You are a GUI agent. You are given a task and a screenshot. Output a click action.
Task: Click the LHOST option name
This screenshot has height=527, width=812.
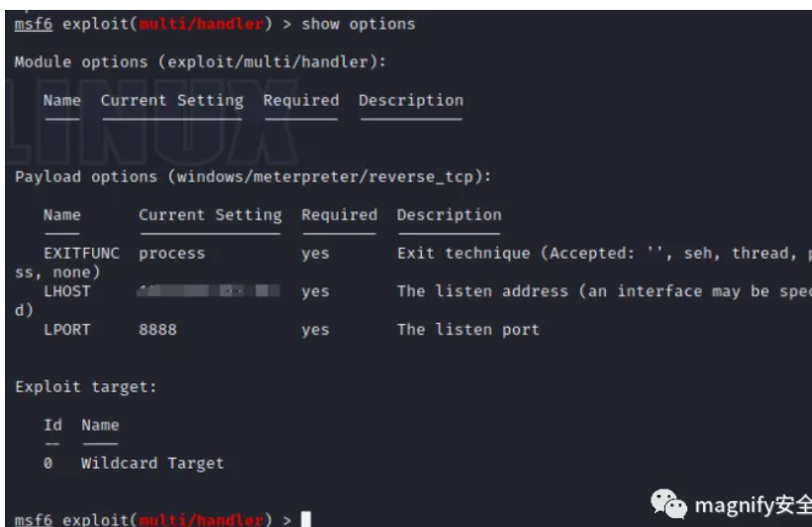point(66,291)
